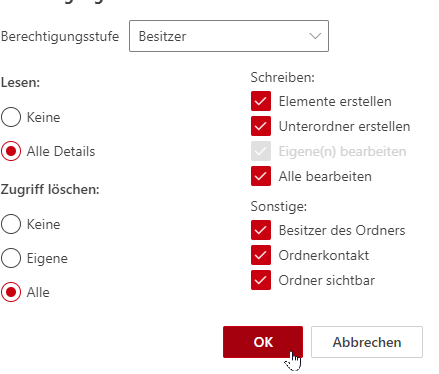Click the Berechtigungsstufe label text
This screenshot has height=374, width=439.
pos(60,37)
